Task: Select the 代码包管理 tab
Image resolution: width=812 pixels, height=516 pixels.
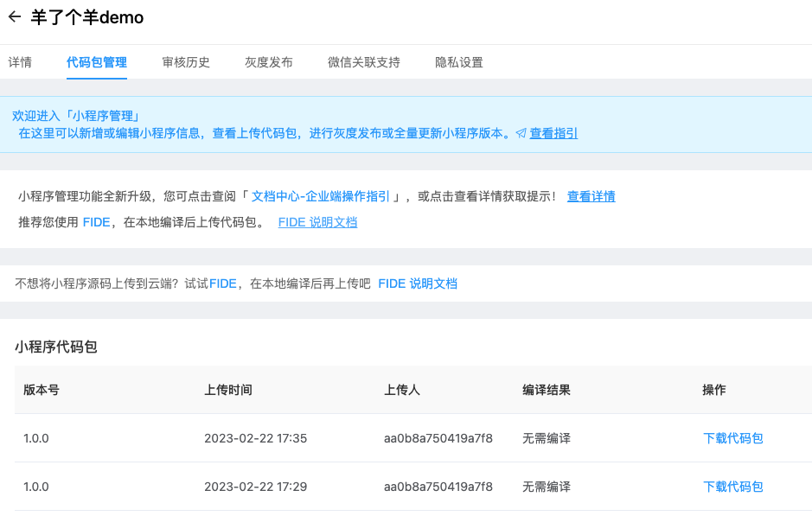Action: tap(97, 62)
